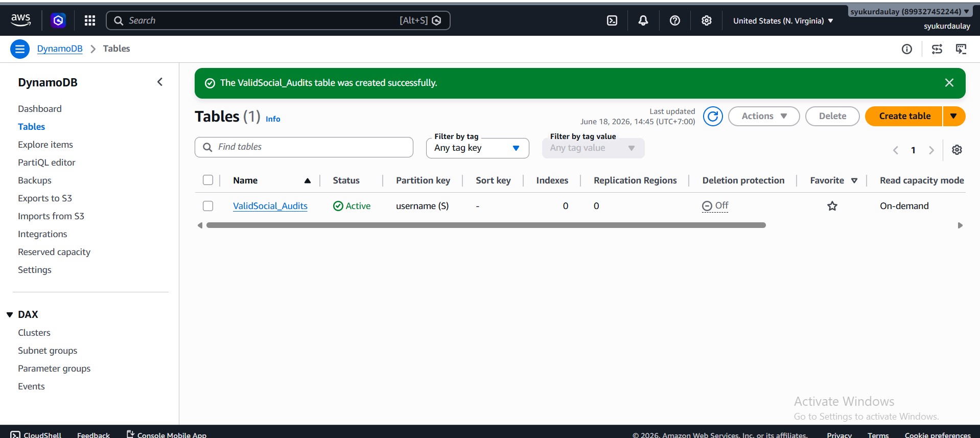Viewport: 980px width, 438px height.
Task: Open Integrations in the sidebar
Action: (42, 234)
